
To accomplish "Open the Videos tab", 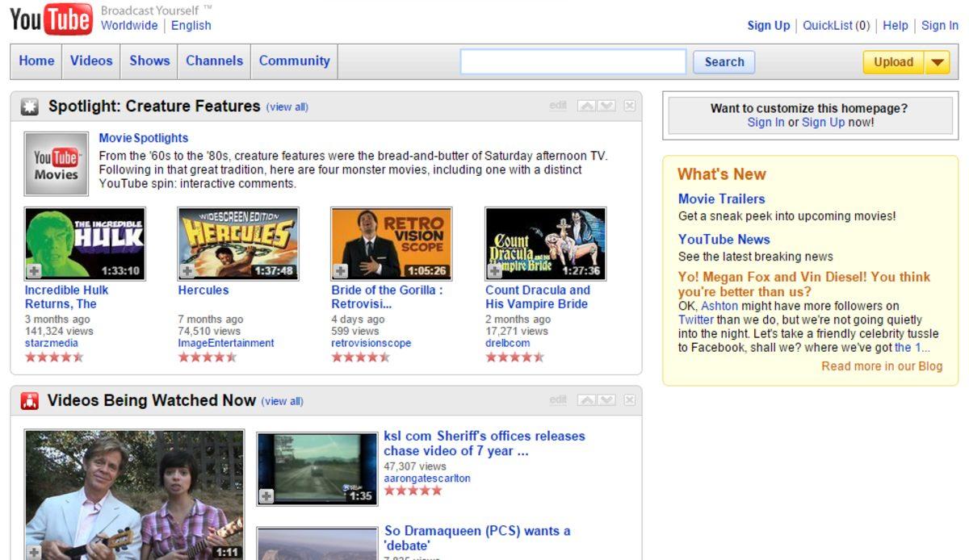I will coord(91,61).
